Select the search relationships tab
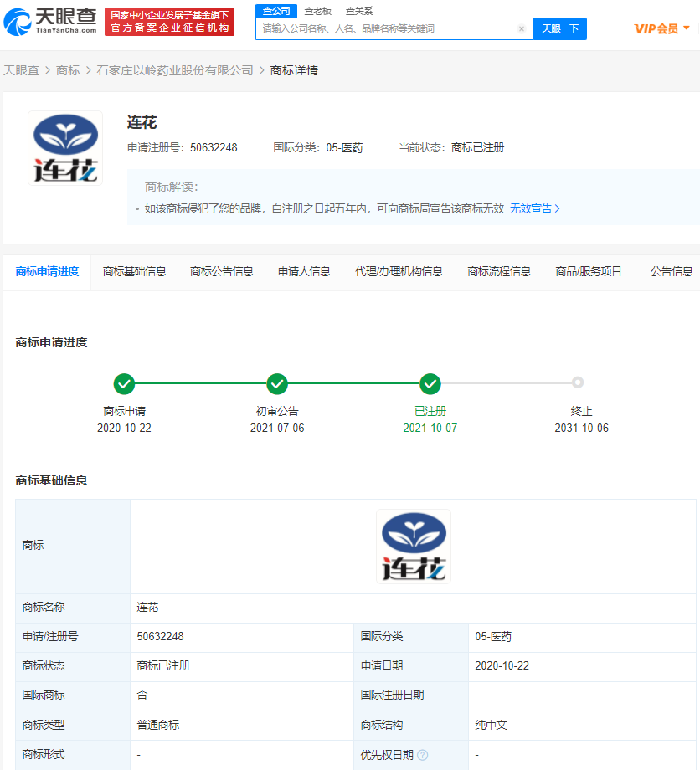Image resolution: width=700 pixels, height=770 pixels. (x=359, y=11)
